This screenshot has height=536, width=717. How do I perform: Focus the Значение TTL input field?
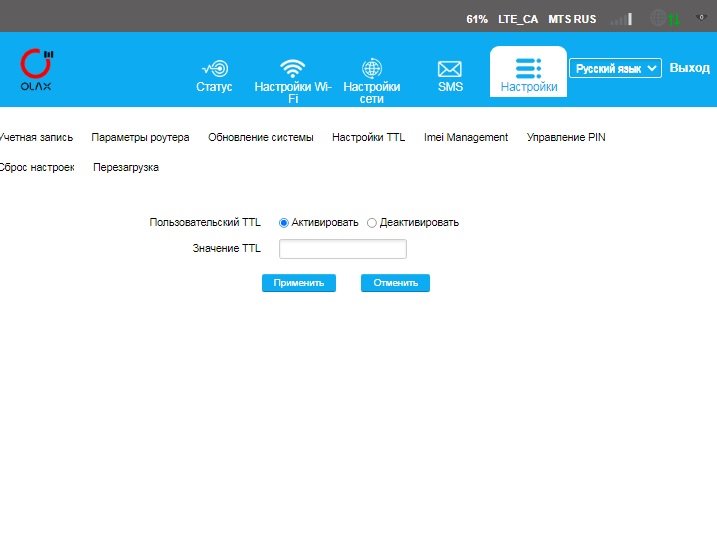tap(342, 249)
